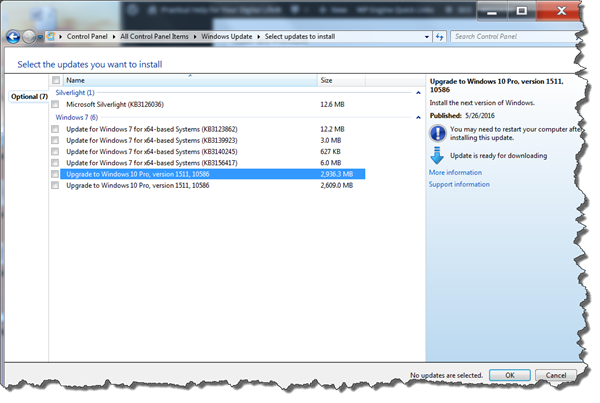Sort by the Name column header
Viewport: 600px width, 403px height.
tap(190, 80)
